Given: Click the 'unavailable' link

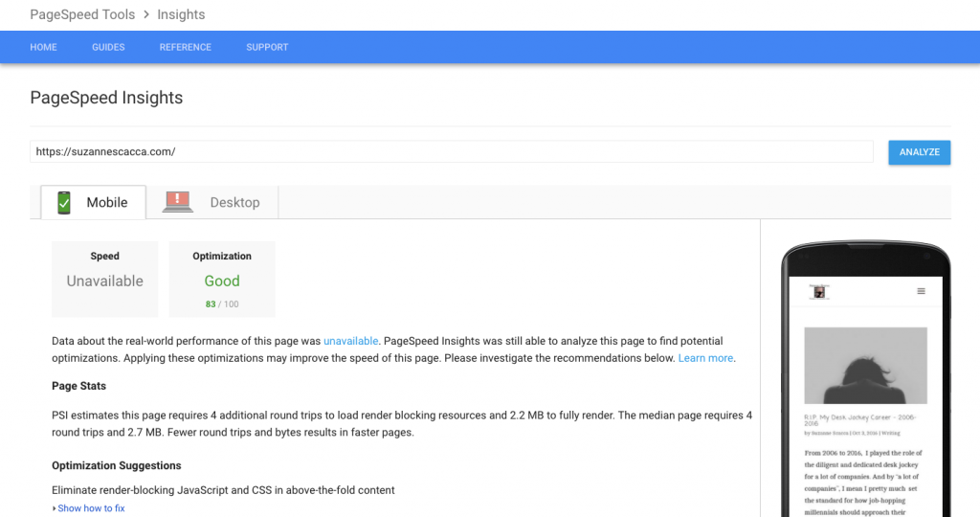Looking at the screenshot, I should point(350,341).
